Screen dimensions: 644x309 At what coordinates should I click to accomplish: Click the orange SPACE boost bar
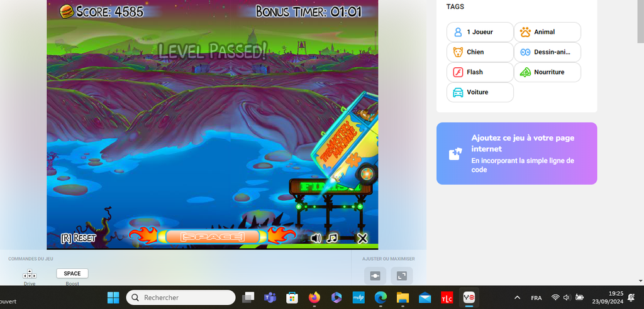pyautogui.click(x=212, y=237)
